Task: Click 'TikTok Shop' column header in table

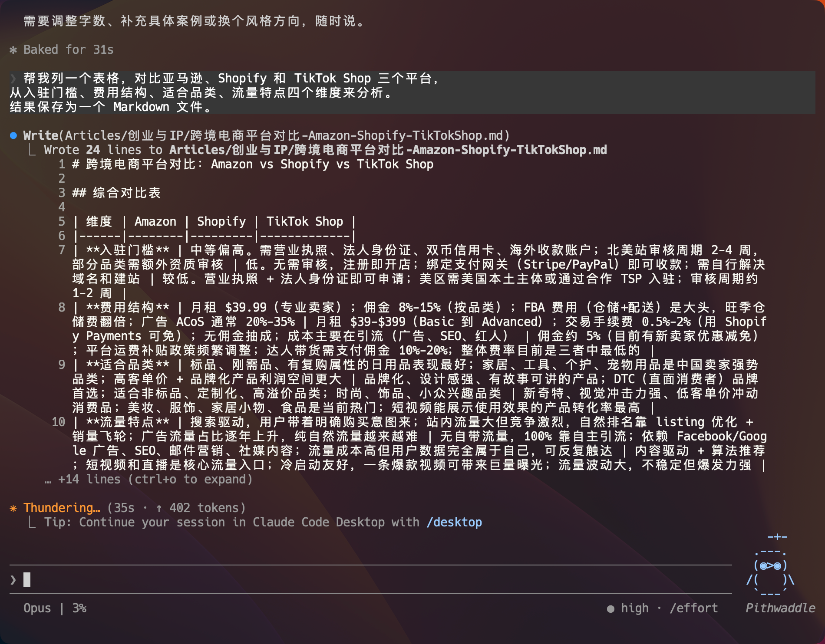Action: pos(305,221)
